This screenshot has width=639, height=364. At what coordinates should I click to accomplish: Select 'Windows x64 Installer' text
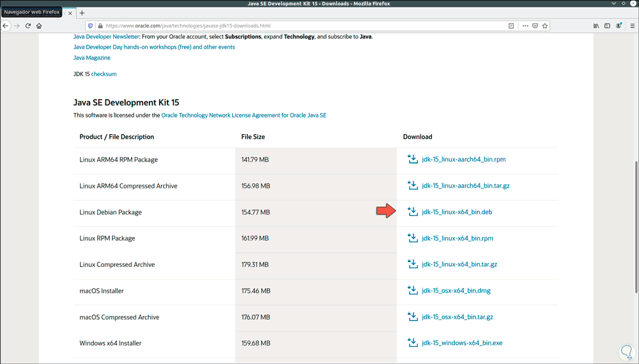(x=111, y=343)
